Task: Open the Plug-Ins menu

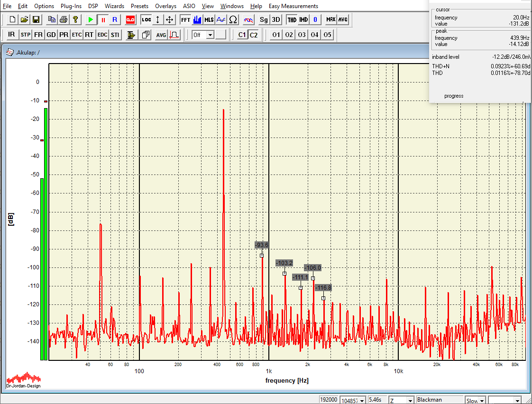Action: (71, 6)
